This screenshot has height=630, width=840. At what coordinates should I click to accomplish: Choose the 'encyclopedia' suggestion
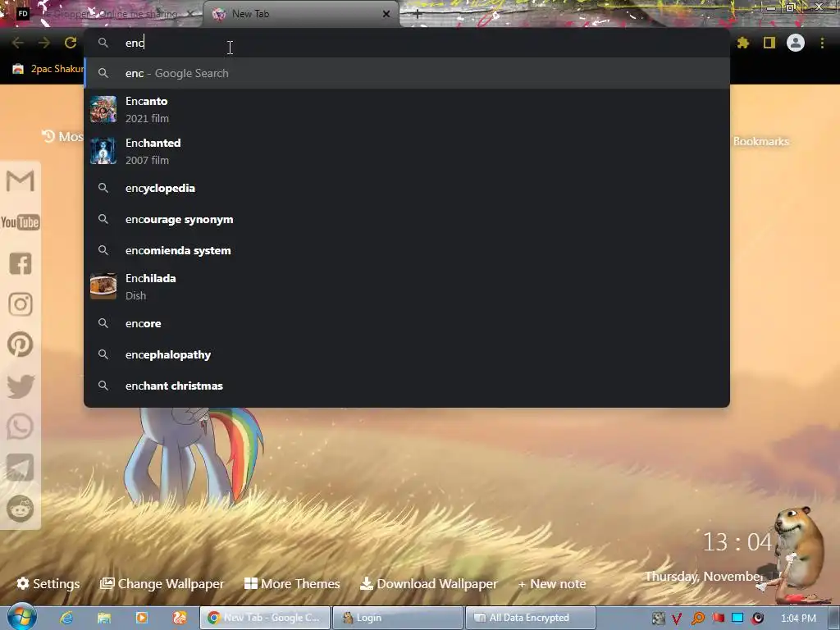tap(407, 188)
